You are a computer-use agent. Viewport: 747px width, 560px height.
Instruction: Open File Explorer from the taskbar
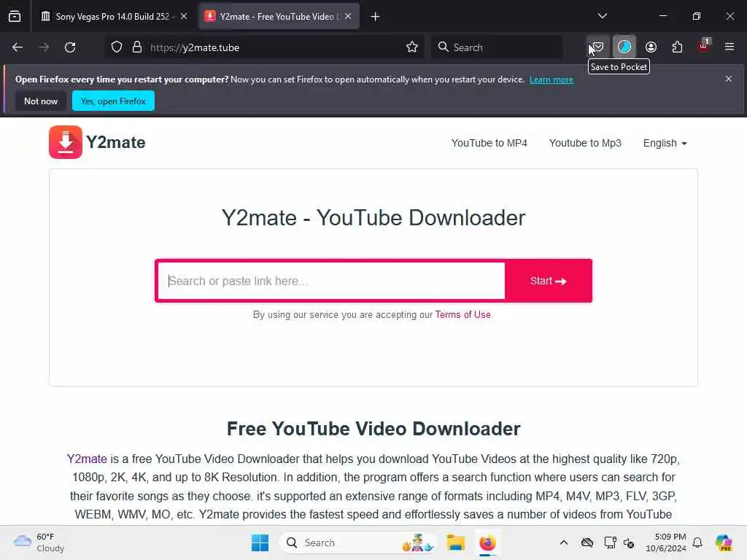pyautogui.click(x=455, y=542)
